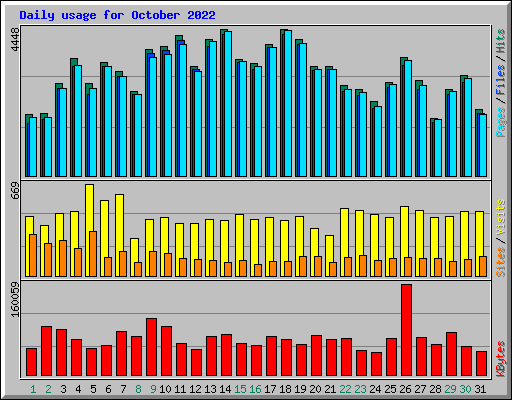This screenshot has height=400, width=512.
Task: Click the cyan Pages bar for day 26
Action: pos(408,118)
